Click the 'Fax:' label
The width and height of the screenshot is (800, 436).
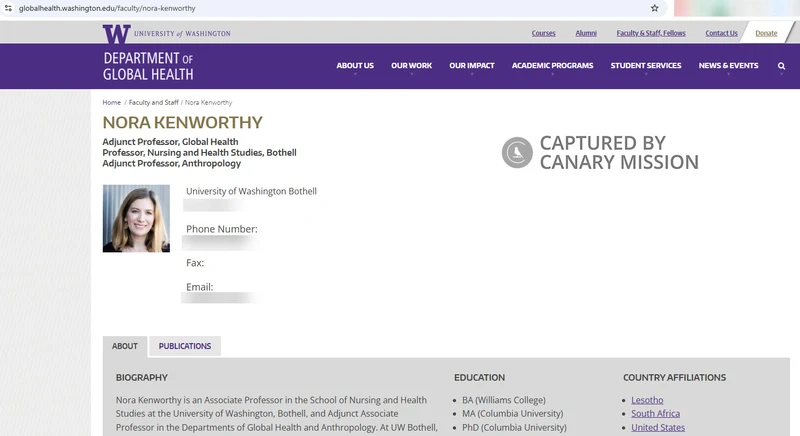195,263
